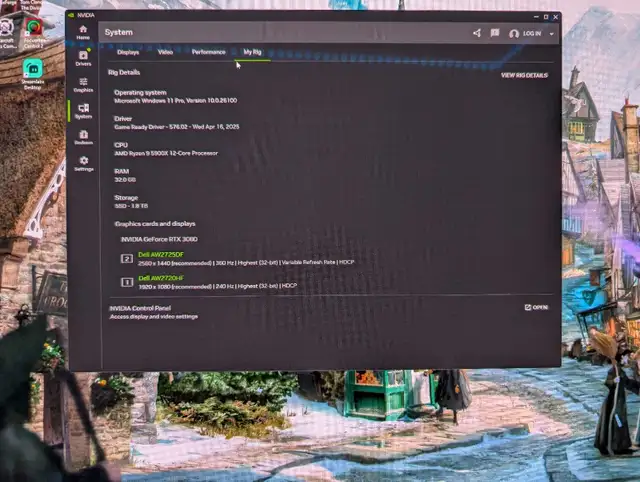Click the display number 2 icon
This screenshot has width=640, height=482.
(x=127, y=259)
